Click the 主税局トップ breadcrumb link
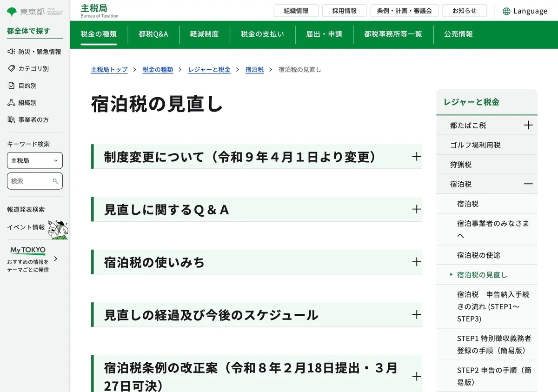Screen dimensions: 558x392 click(109, 70)
